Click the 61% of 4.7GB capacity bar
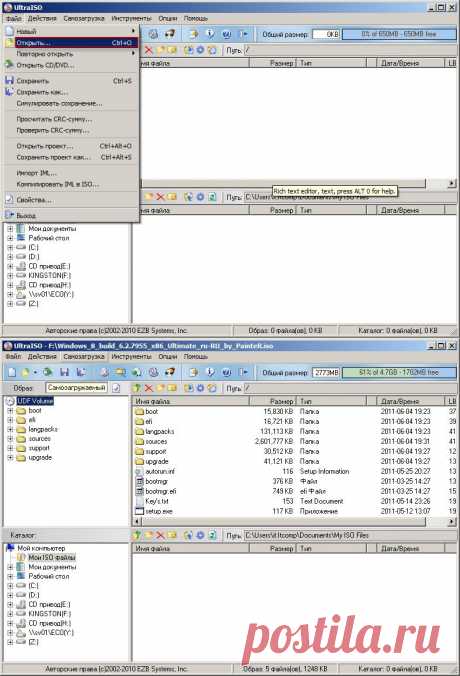 coord(399,372)
